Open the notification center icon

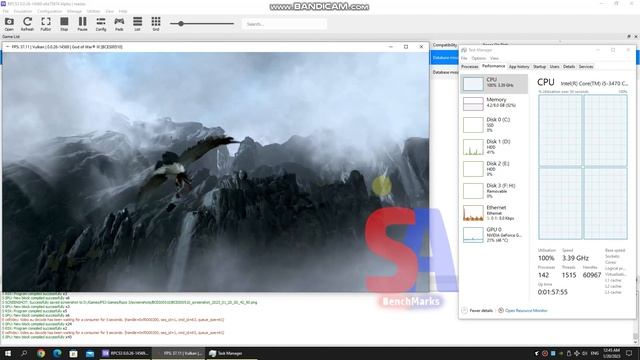point(629,353)
